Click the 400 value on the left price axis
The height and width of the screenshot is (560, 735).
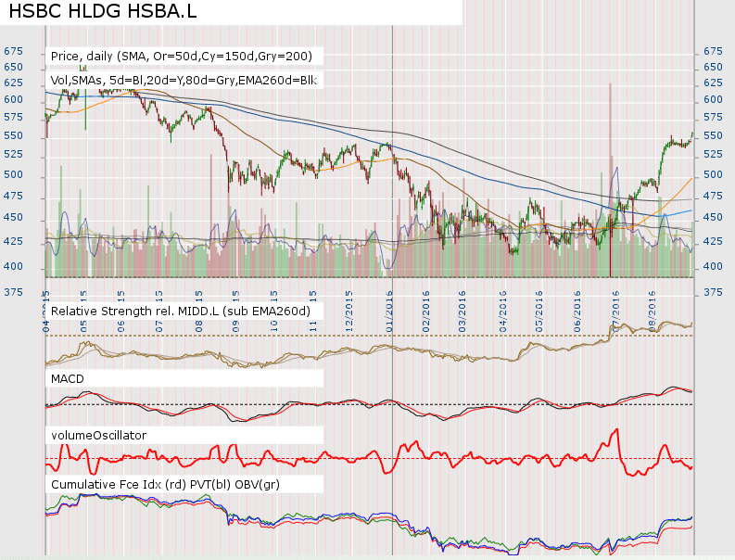pos(13,266)
